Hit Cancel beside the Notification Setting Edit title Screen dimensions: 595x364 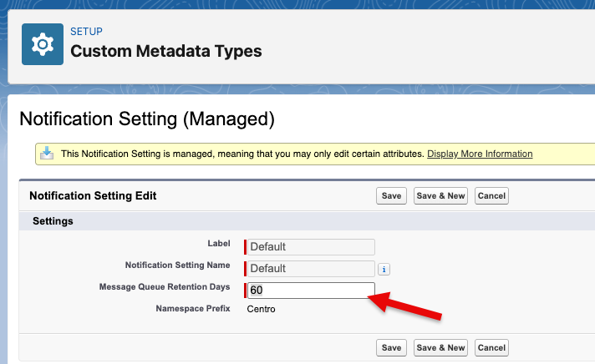[491, 196]
